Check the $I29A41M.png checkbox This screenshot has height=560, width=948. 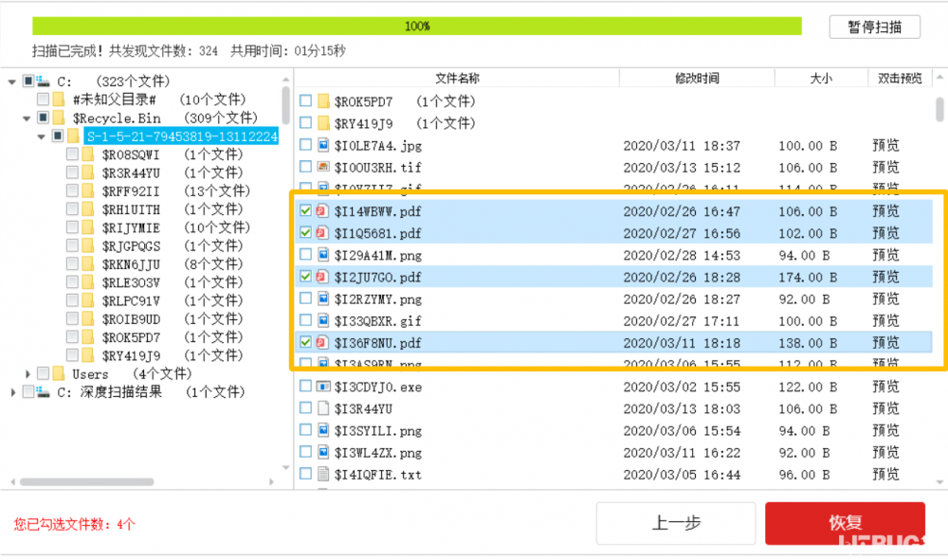305,254
